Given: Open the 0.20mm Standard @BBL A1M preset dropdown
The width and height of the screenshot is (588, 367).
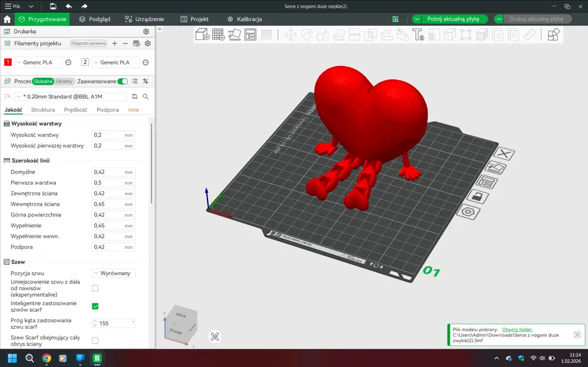Looking at the screenshot, I should pyautogui.click(x=71, y=97).
